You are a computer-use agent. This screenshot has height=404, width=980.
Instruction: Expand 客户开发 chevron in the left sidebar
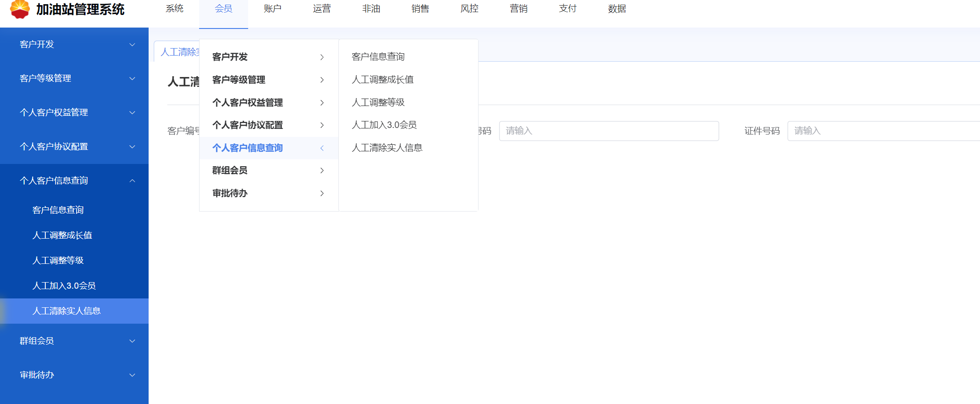[132, 45]
